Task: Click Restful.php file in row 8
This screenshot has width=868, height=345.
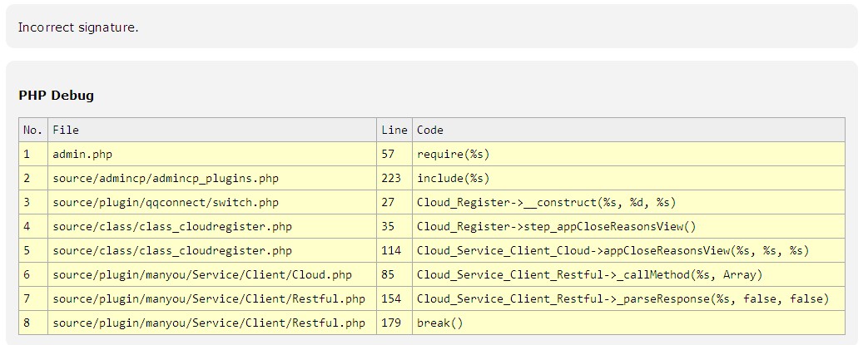Action: (208, 323)
